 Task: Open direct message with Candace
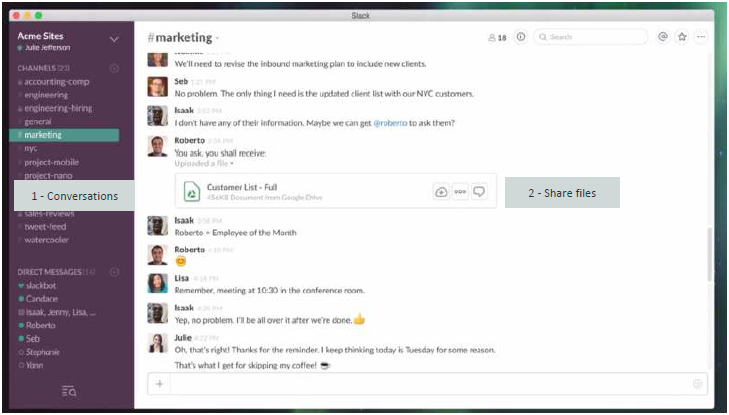coord(41,299)
